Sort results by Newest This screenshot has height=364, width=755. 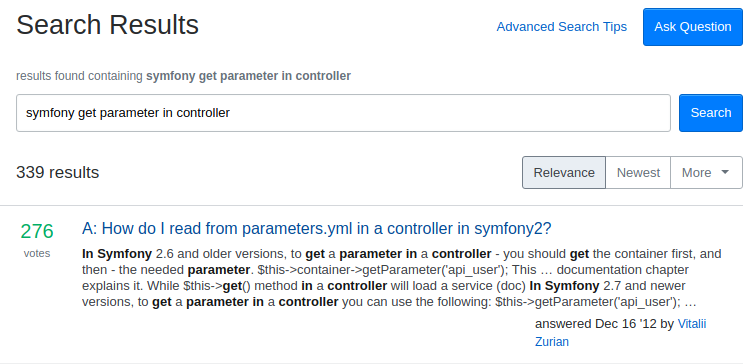coord(638,172)
